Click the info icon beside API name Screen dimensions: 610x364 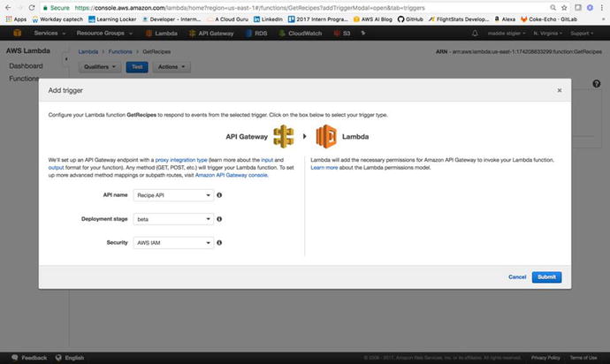(219, 194)
